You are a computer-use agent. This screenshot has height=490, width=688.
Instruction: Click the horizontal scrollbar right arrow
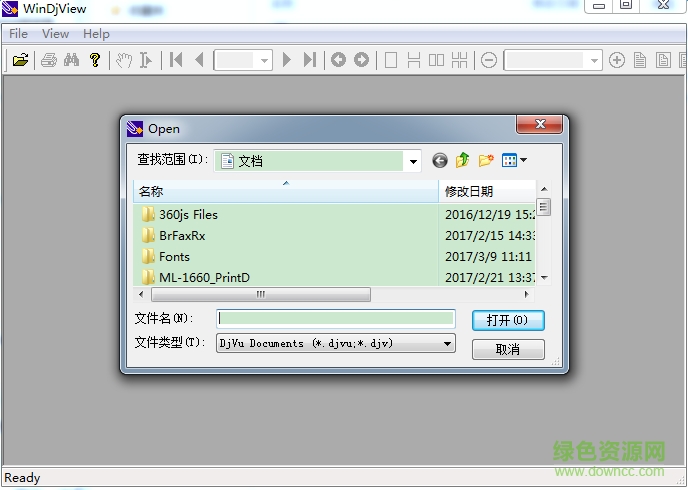click(527, 294)
